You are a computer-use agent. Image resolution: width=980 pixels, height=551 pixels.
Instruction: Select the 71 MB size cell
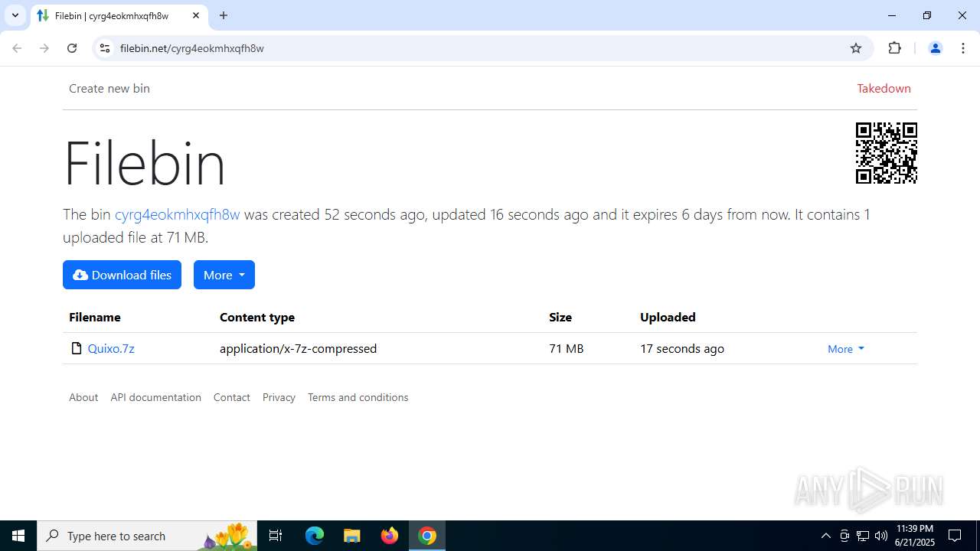pyautogui.click(x=566, y=348)
